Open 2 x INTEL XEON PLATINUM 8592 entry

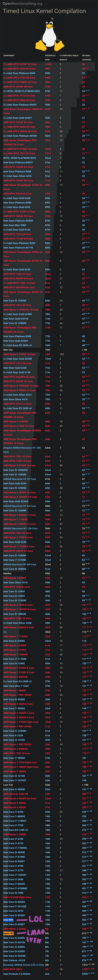point(22,91)
